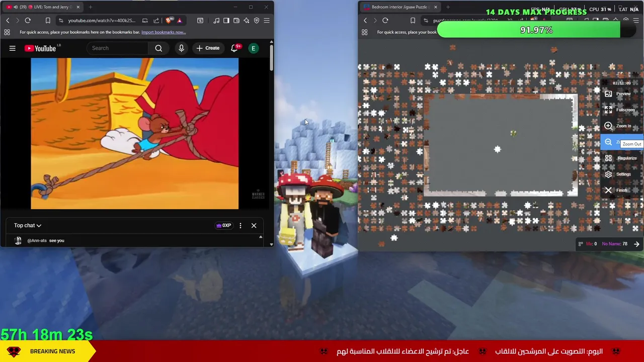Viewport: 644px width, 362px height.
Task: Open browser main menu in puzzle window
Action: coord(636,21)
